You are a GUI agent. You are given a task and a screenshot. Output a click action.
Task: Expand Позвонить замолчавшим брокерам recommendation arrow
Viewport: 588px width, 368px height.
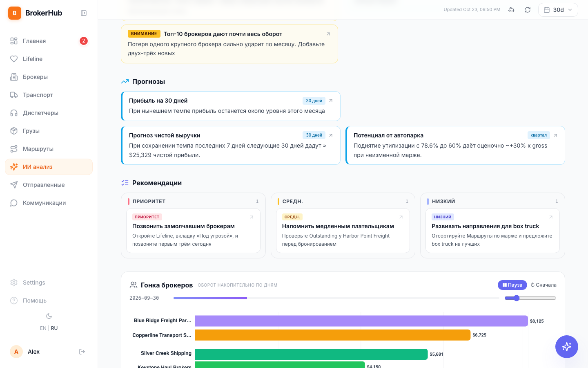coord(252,217)
